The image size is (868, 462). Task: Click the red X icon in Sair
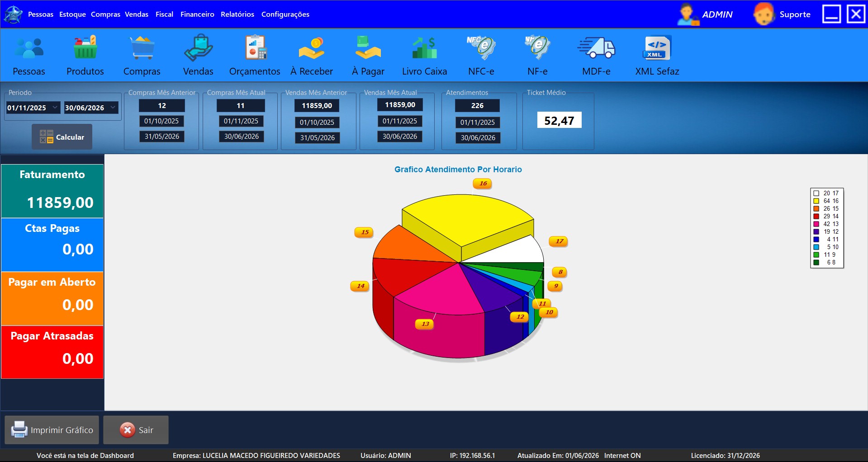pos(128,429)
